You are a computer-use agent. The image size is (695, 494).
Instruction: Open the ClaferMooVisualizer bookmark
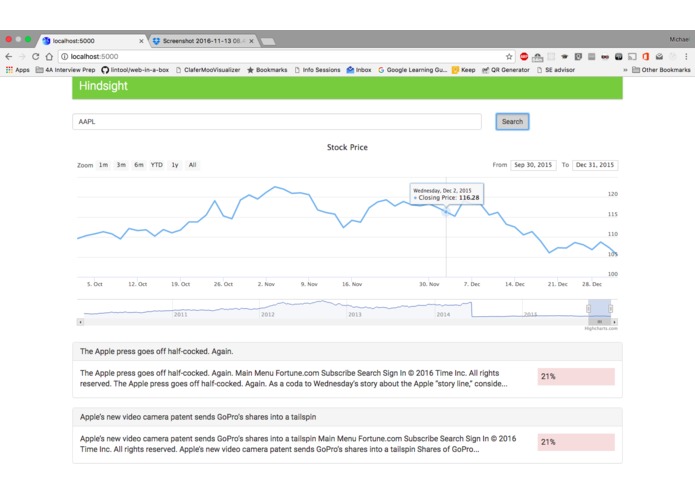208,70
